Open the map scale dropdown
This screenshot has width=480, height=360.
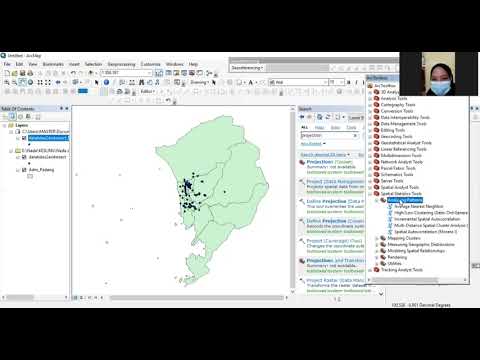point(149,73)
